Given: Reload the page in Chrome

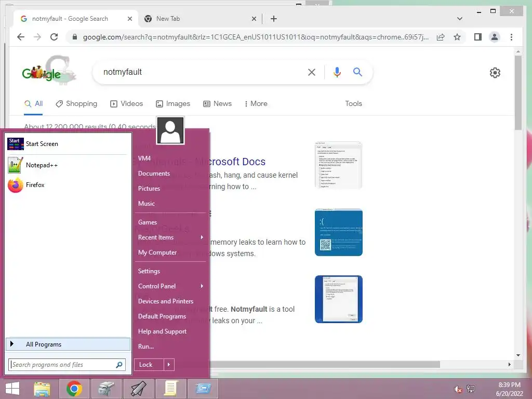Looking at the screenshot, I should [x=54, y=37].
